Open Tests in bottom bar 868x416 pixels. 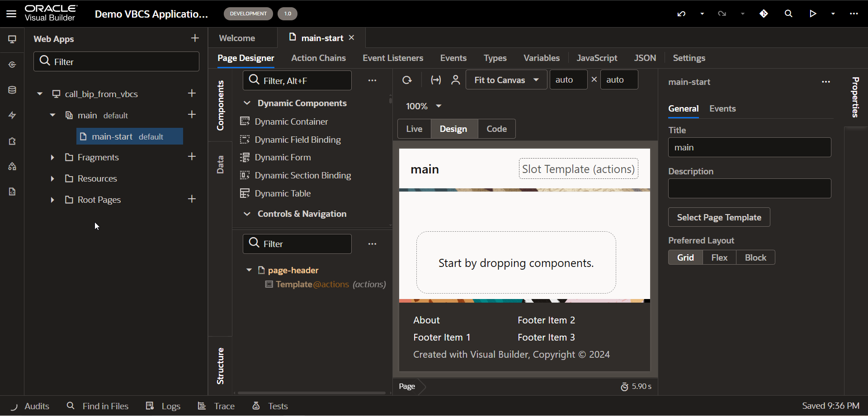click(270, 406)
